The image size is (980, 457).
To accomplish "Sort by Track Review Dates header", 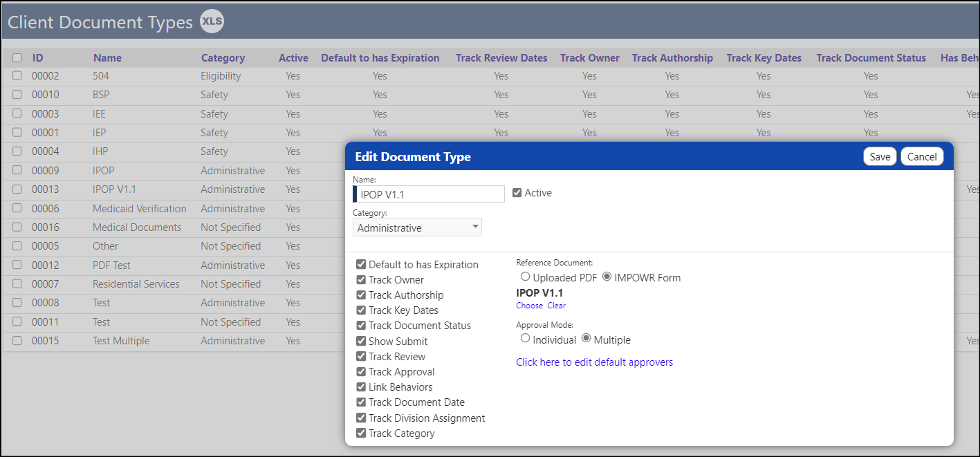I will 501,58.
